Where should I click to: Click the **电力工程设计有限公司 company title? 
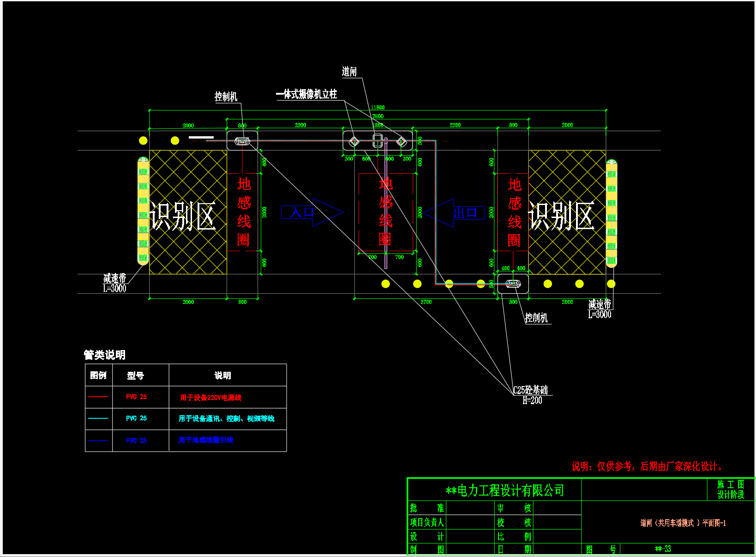point(505,490)
